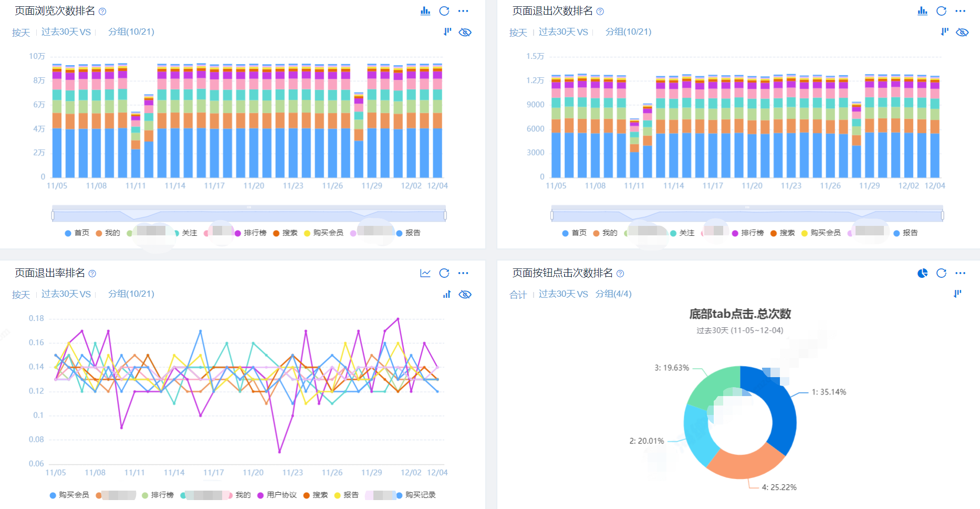Toggle eye visibility icon in 页面退出率排名 panel

pyautogui.click(x=465, y=294)
